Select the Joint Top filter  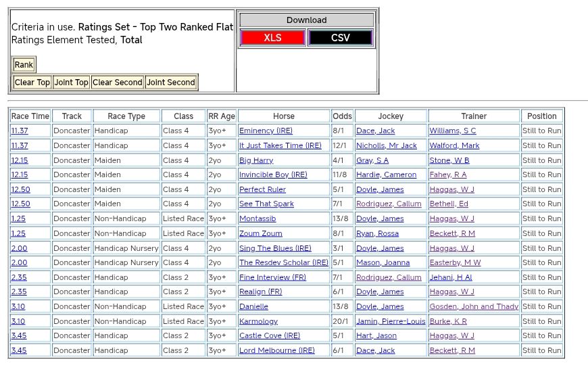(72, 83)
